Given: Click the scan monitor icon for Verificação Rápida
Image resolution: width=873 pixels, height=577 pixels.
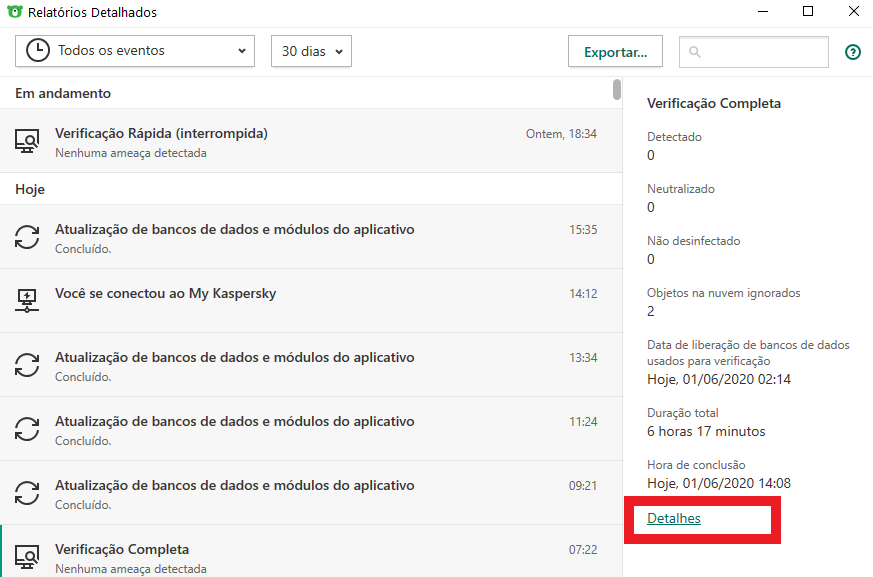Looking at the screenshot, I should point(27,141).
